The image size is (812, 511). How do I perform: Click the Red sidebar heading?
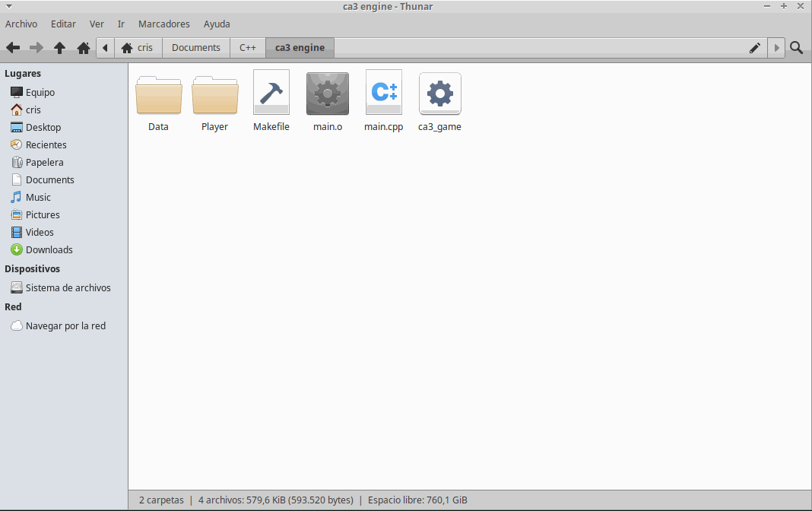13,307
